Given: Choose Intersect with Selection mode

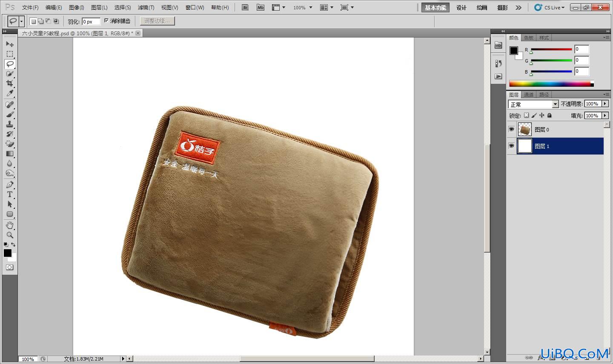Looking at the screenshot, I should (56, 21).
